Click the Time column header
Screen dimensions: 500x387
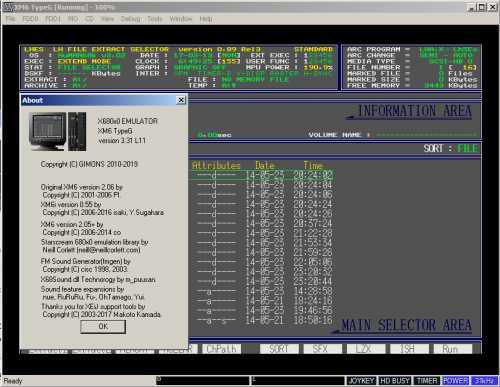pos(313,166)
